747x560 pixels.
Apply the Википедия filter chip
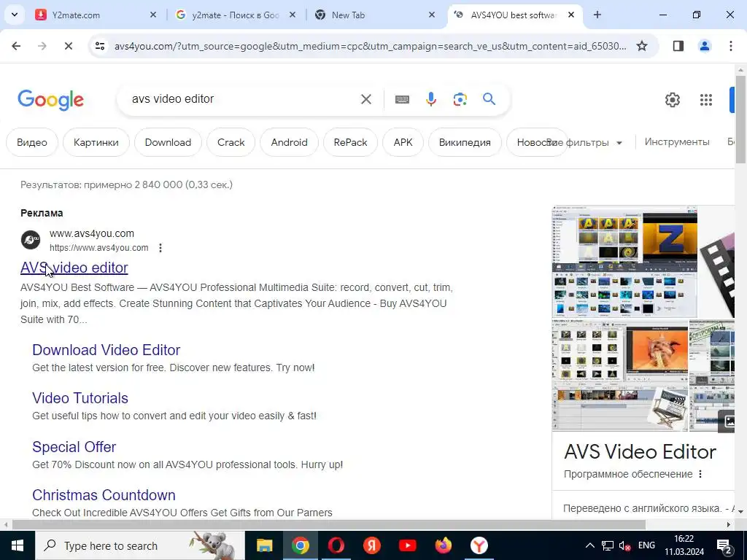click(x=465, y=142)
